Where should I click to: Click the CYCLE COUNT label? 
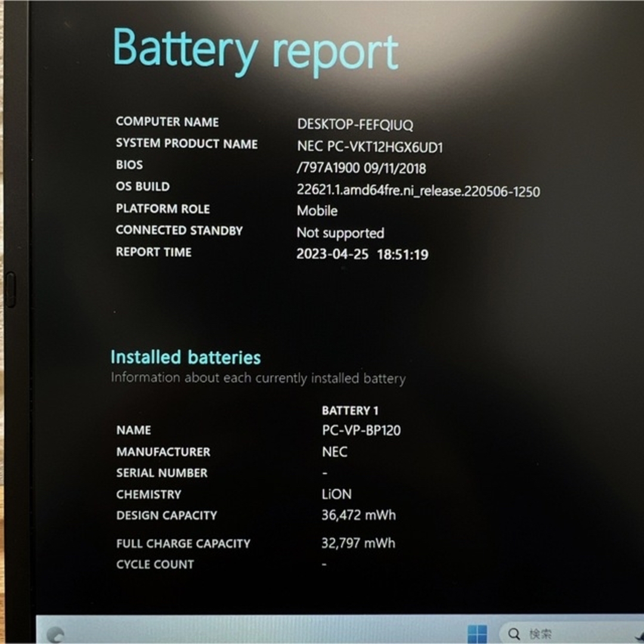point(155,564)
